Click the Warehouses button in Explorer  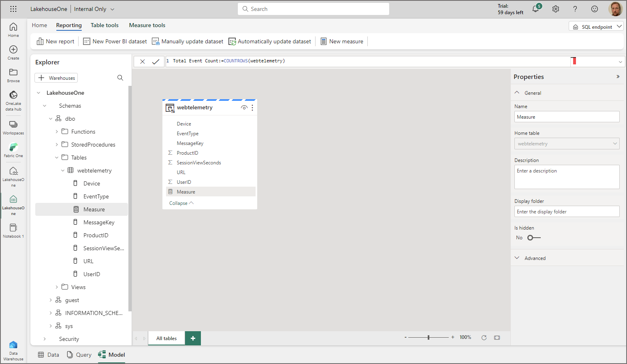[x=56, y=78]
